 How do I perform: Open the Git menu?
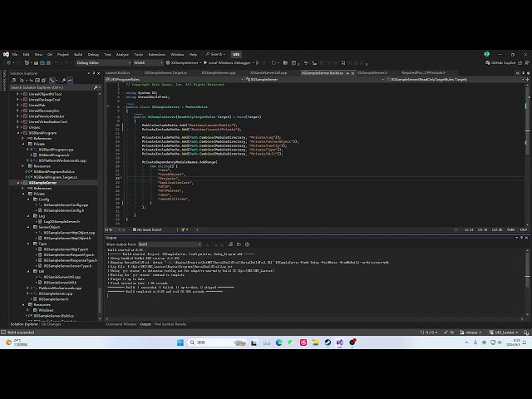[50, 54]
